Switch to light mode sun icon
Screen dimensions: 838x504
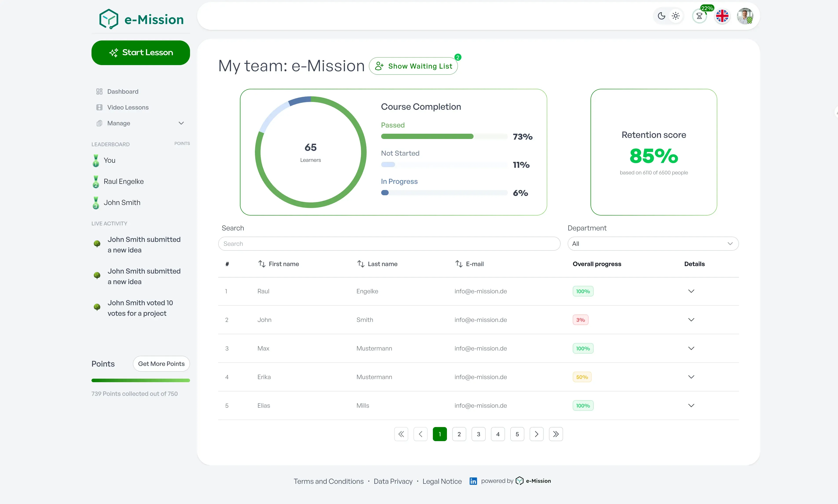tap(676, 16)
